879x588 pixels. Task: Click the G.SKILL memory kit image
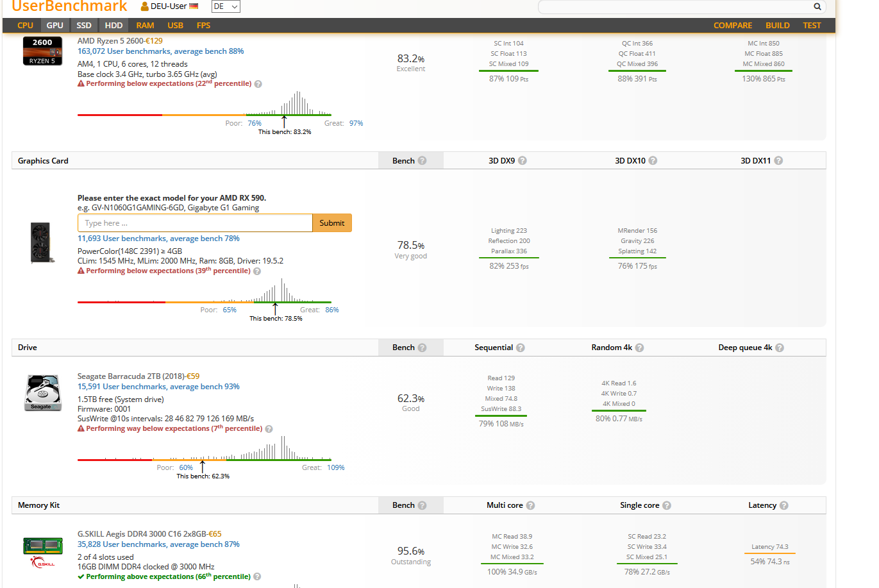[43, 552]
